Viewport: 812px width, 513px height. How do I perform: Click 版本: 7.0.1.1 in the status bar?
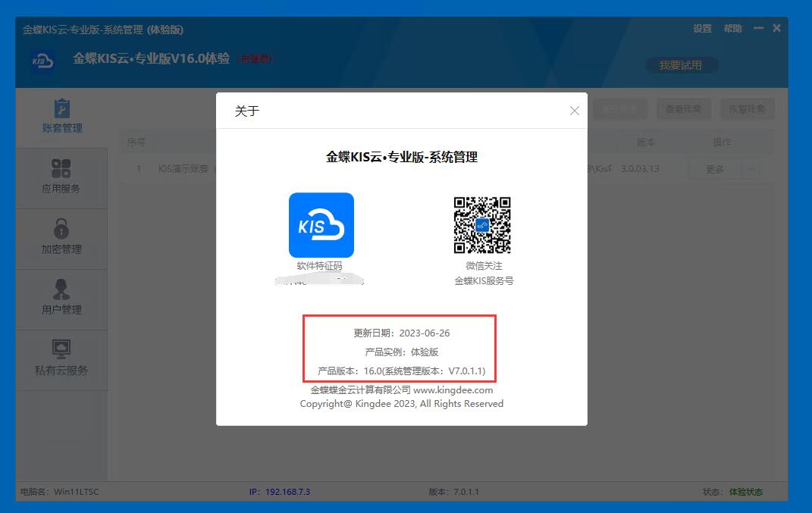(453, 492)
